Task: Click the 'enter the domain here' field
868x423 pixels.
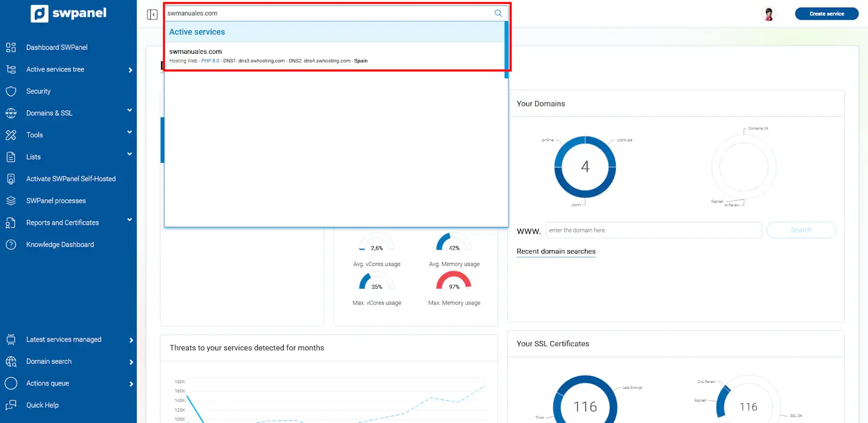Action: tap(654, 230)
